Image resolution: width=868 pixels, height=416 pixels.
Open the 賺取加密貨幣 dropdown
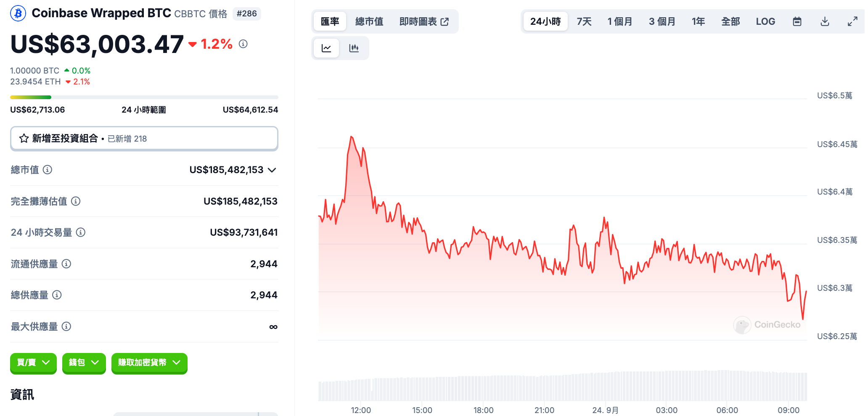[149, 363]
